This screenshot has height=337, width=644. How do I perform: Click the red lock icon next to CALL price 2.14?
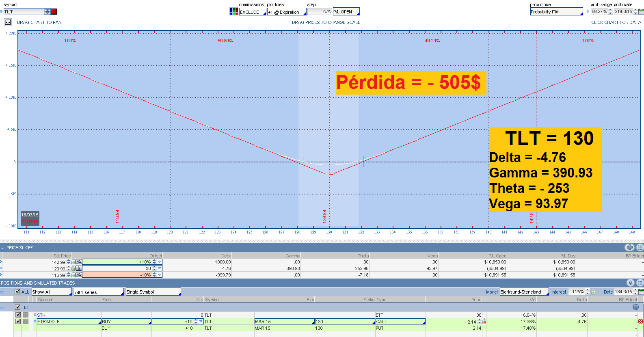[x=484, y=322]
